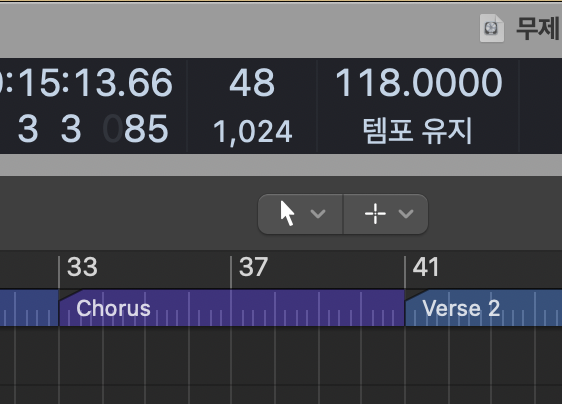The width and height of the screenshot is (562, 404).
Task: Click the tempo value 118.0000
Action: pyautogui.click(x=418, y=83)
